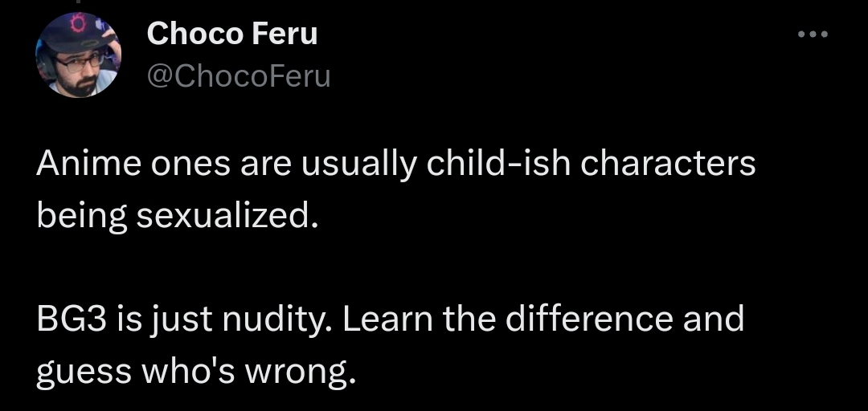Click the @ChocoFeru handle

coord(239,76)
